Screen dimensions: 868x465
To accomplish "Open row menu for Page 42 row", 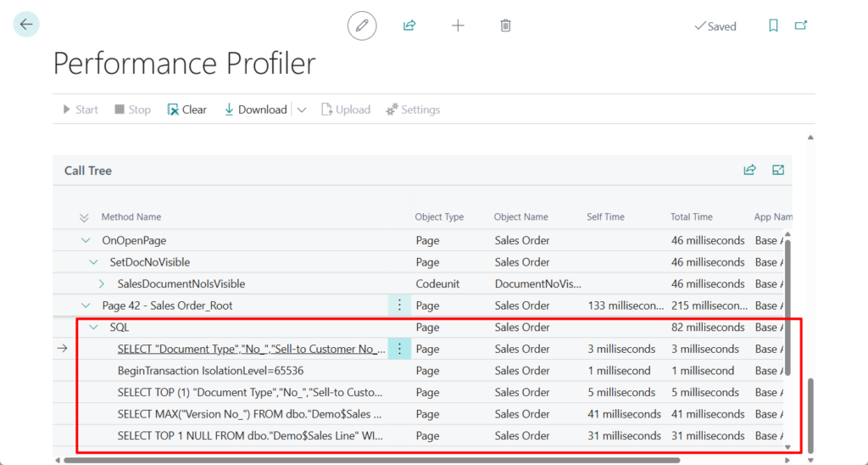I will click(399, 305).
